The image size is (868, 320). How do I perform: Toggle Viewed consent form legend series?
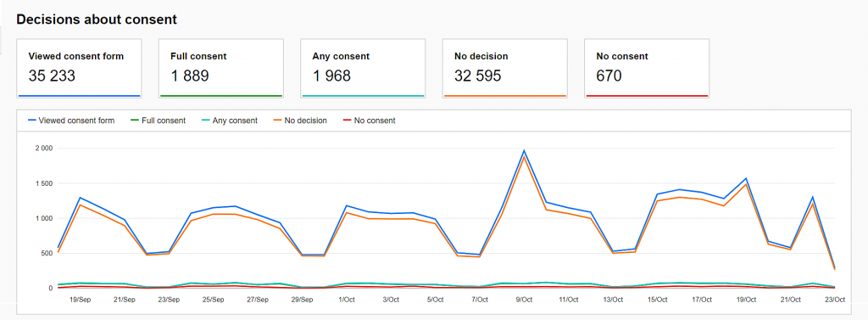(x=71, y=121)
